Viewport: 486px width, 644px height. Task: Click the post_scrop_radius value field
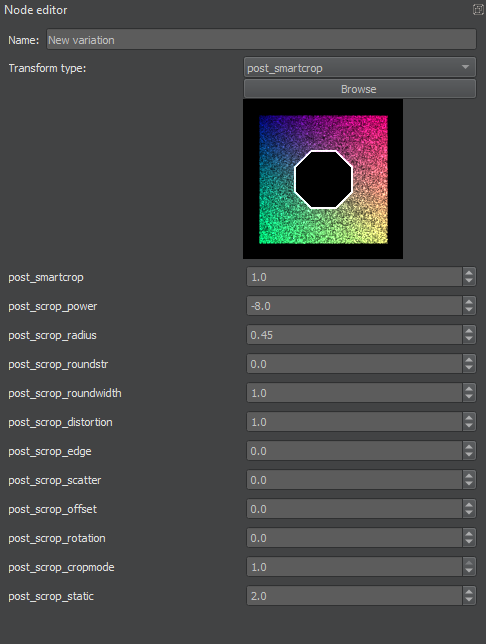[355, 335]
